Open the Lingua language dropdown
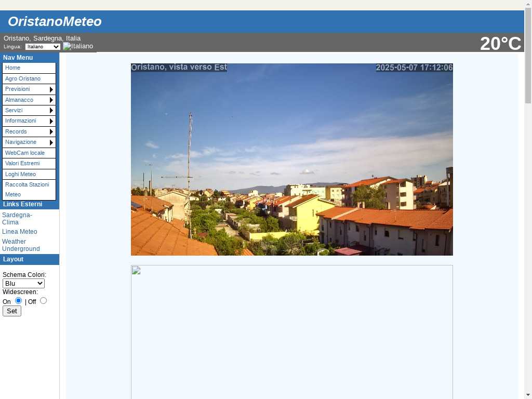 (x=43, y=47)
